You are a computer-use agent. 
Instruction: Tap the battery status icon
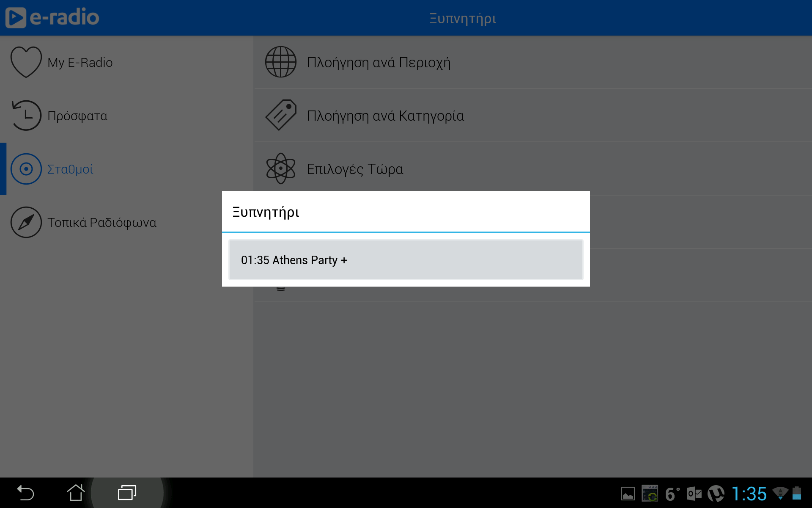[x=797, y=493]
